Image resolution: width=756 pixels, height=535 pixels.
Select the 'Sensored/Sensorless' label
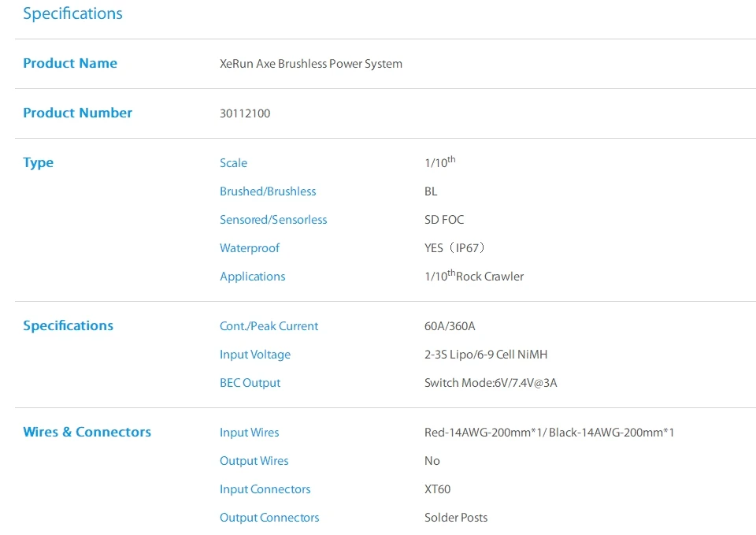click(x=273, y=220)
